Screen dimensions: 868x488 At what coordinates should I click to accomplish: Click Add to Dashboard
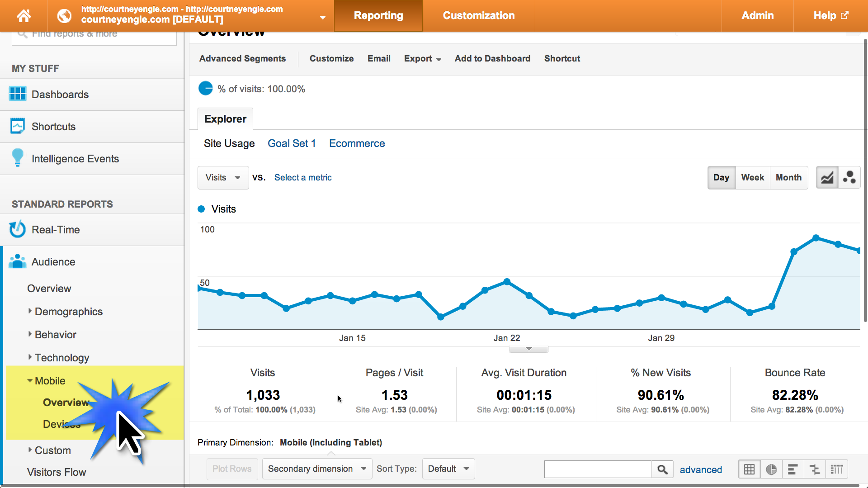[x=492, y=59]
